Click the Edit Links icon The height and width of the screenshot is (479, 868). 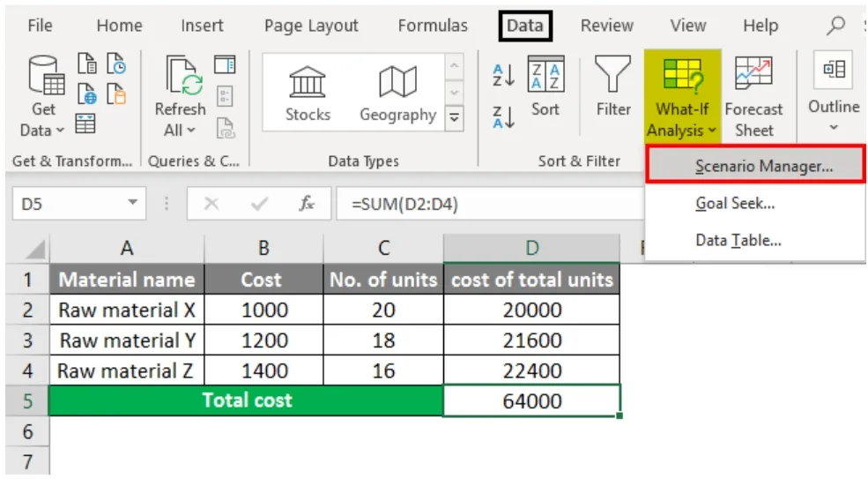coord(226,128)
